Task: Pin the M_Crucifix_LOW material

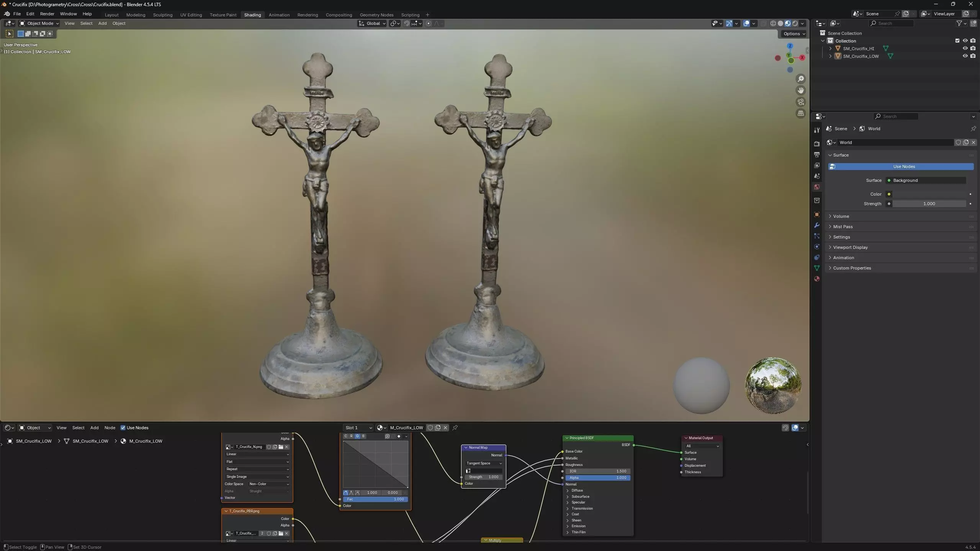Action: point(455,428)
